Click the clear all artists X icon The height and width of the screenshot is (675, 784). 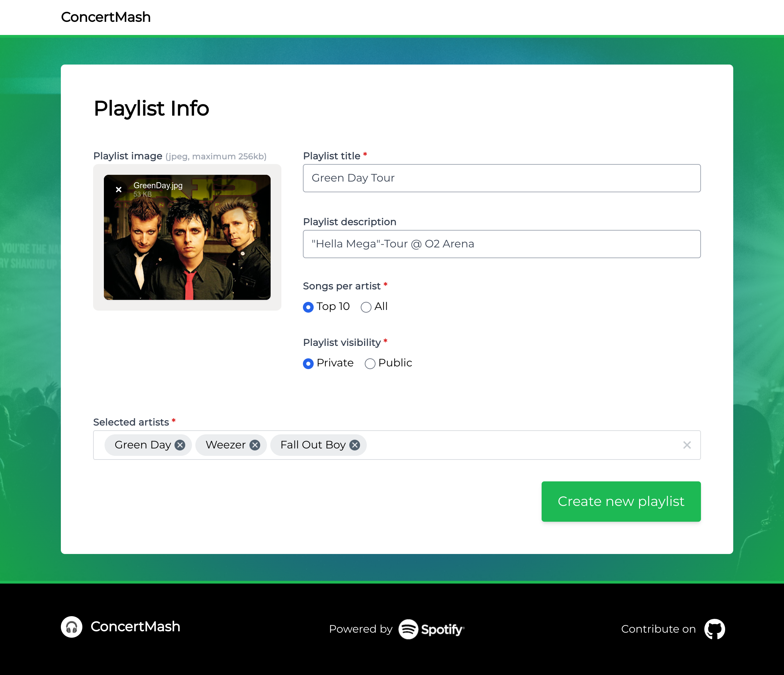687,444
